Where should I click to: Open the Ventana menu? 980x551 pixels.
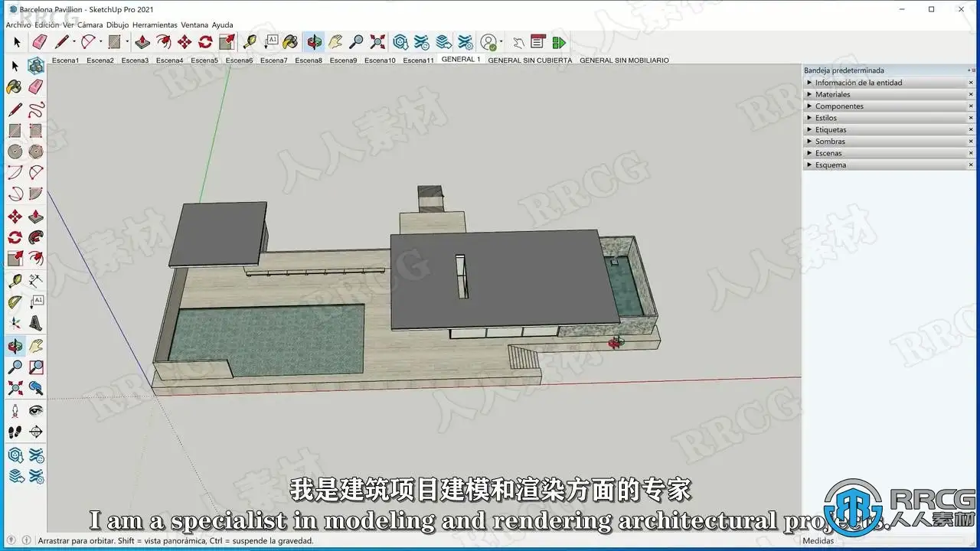tap(194, 24)
